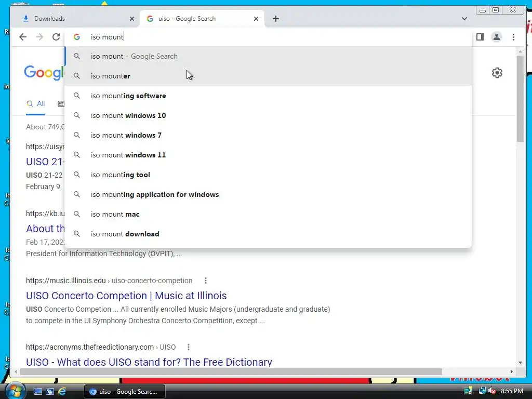Close the uiso - Google Search tab
The height and width of the screenshot is (399, 532).
coord(256,19)
